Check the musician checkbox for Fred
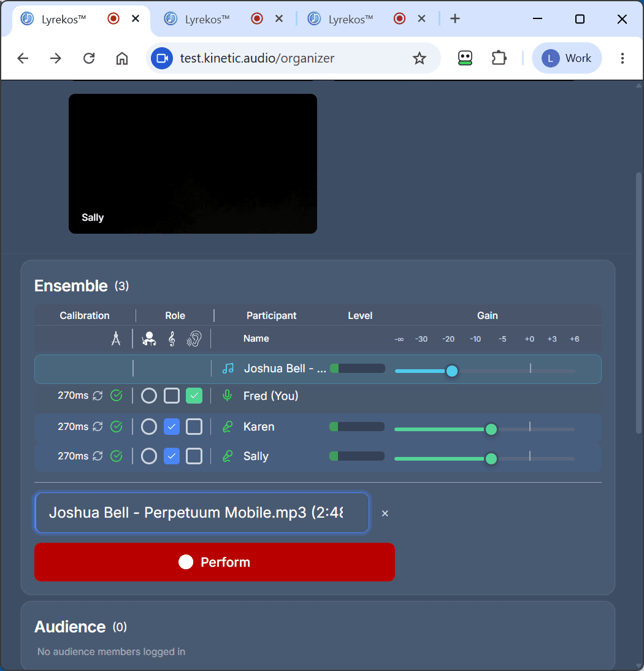 coord(172,396)
